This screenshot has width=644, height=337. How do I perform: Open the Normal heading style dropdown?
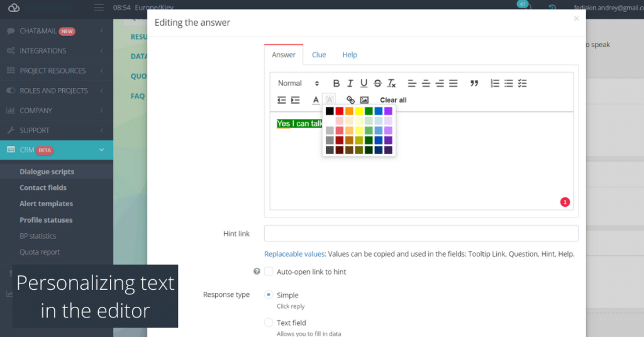298,84
